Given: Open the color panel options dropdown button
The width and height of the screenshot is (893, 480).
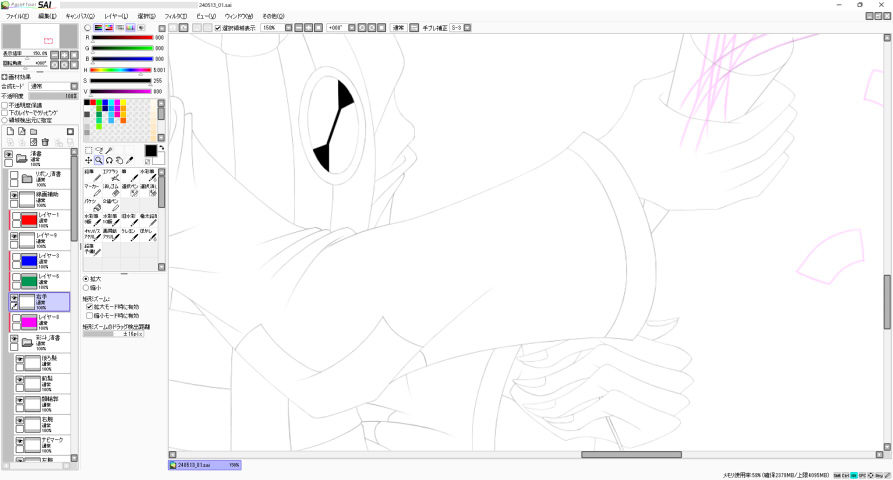Looking at the screenshot, I should pos(162,28).
